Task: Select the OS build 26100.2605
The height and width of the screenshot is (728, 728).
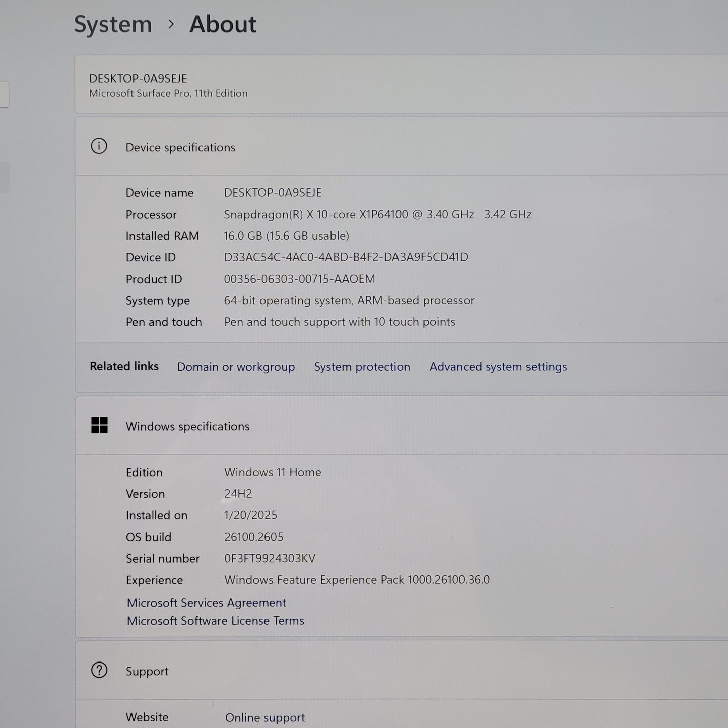Action: [x=254, y=537]
